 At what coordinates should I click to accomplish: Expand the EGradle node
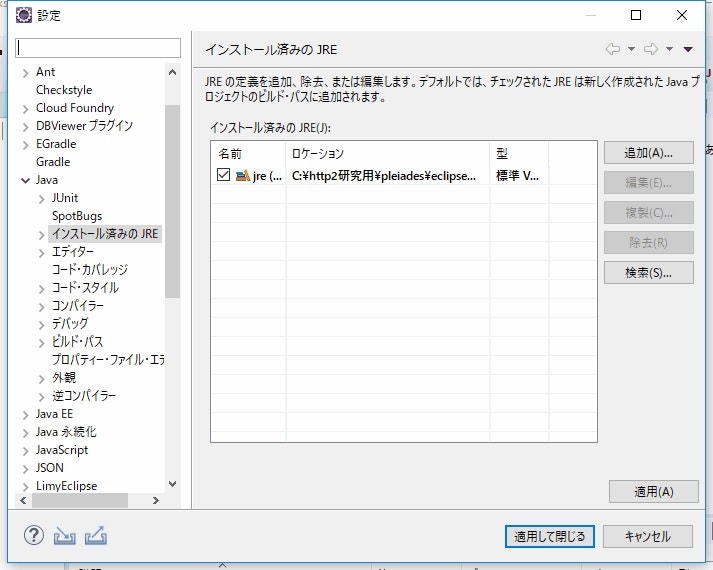25,145
